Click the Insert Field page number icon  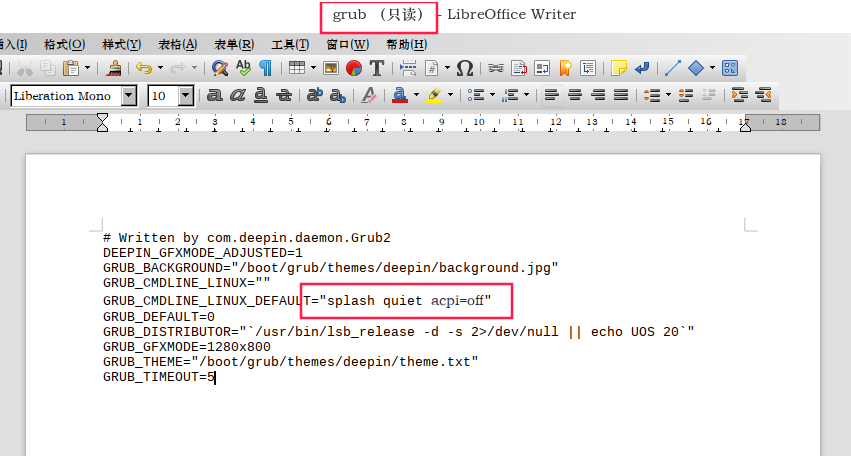(x=431, y=68)
